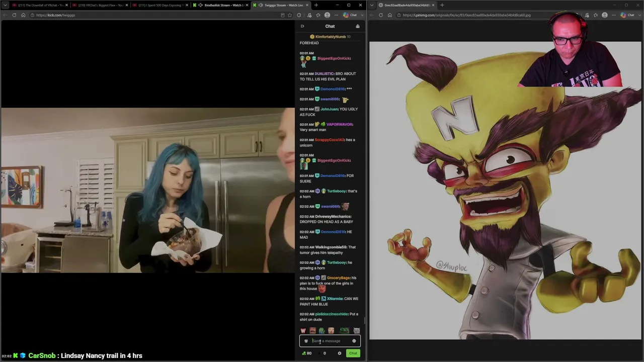Open chat users list icon in chat header

click(358, 26)
